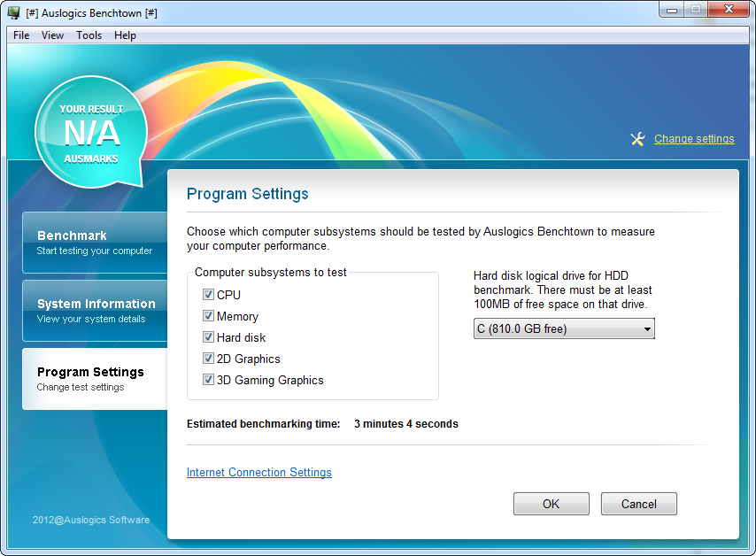Uncheck the Memory checkbox
This screenshot has width=756, height=556.
click(x=208, y=316)
